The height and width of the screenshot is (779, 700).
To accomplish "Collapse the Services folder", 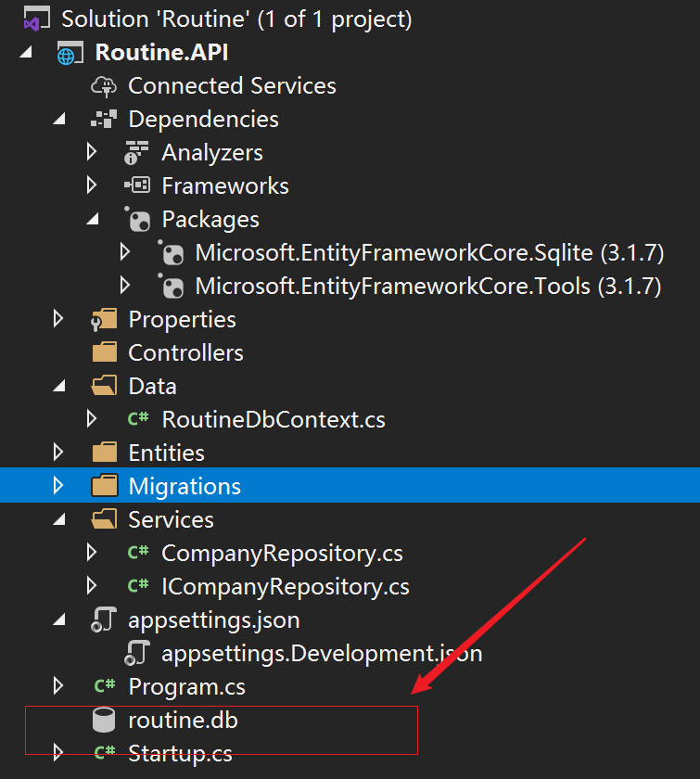I will click(x=59, y=520).
